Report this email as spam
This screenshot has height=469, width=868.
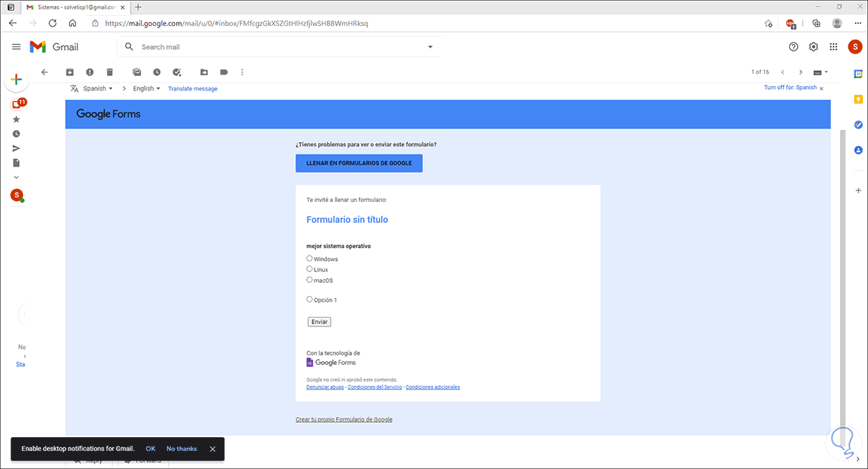(x=90, y=72)
